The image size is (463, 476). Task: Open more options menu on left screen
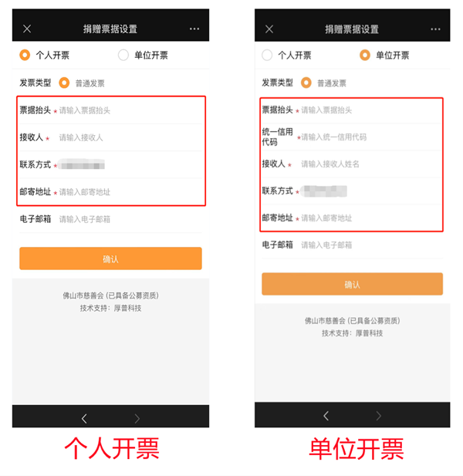coord(194,29)
